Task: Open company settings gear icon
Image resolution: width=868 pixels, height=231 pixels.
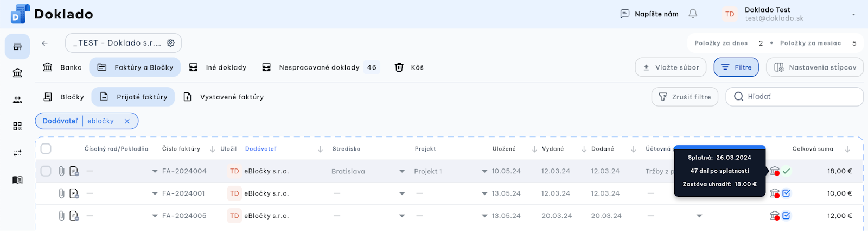Action: (170, 43)
